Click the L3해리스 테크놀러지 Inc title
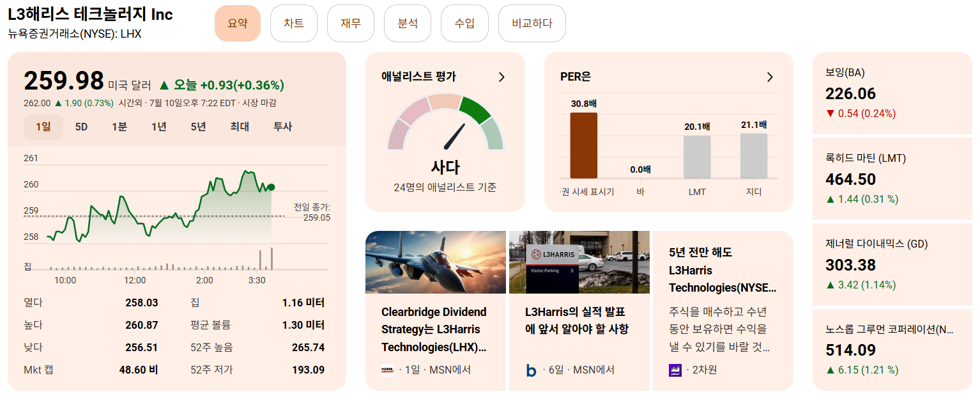 point(91,14)
